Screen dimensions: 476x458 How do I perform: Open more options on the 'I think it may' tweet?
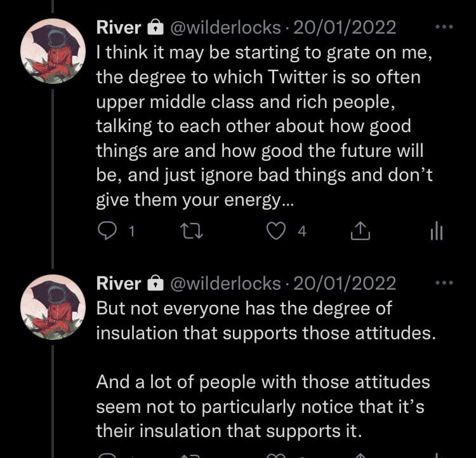pyautogui.click(x=444, y=27)
